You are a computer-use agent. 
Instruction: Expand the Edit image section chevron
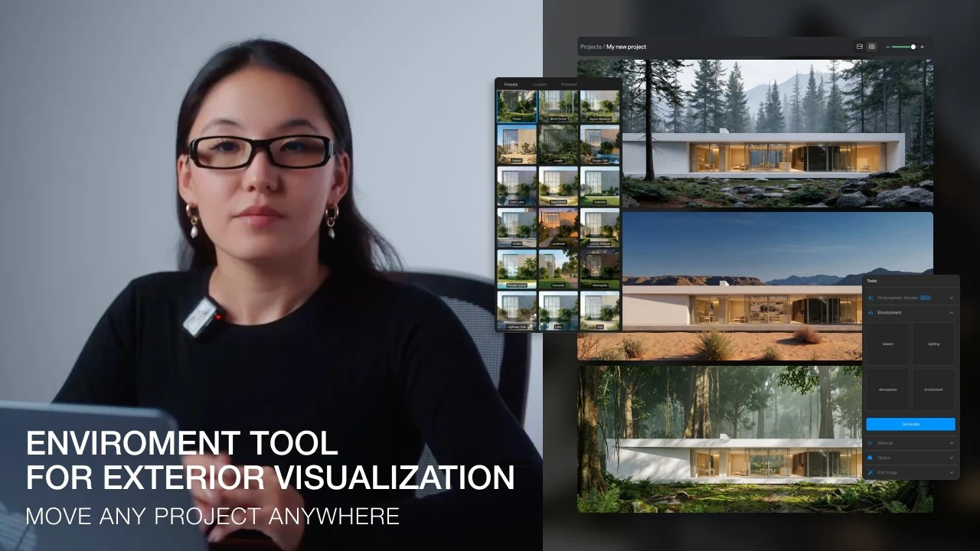pyautogui.click(x=952, y=472)
